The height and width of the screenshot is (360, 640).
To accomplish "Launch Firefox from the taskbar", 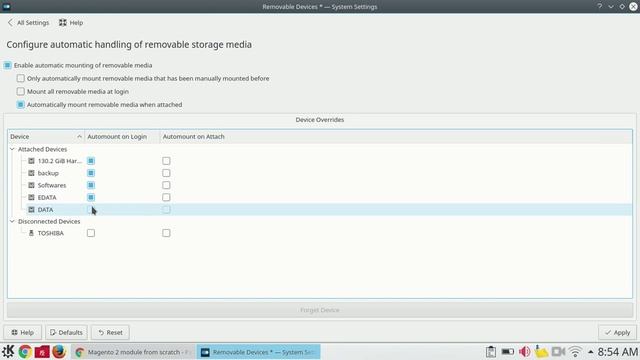I will 59,352.
